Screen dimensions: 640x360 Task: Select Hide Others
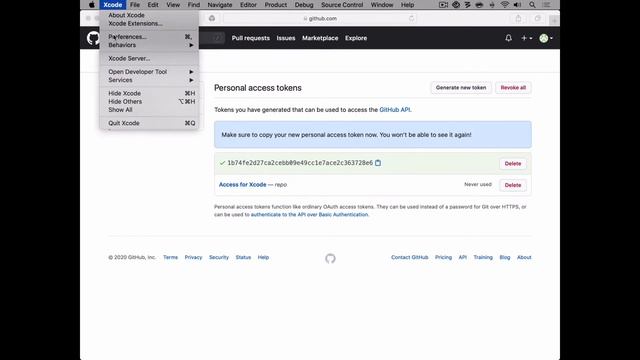click(x=149, y=102)
